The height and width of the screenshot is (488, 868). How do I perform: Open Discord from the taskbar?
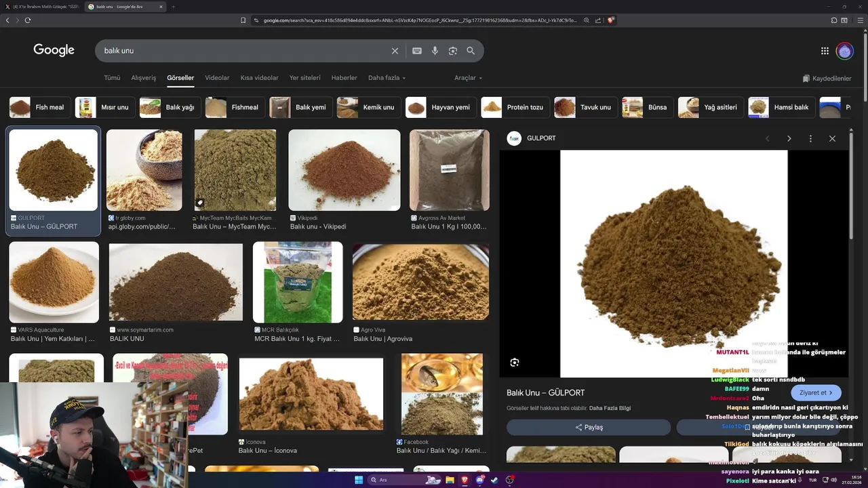(x=479, y=480)
